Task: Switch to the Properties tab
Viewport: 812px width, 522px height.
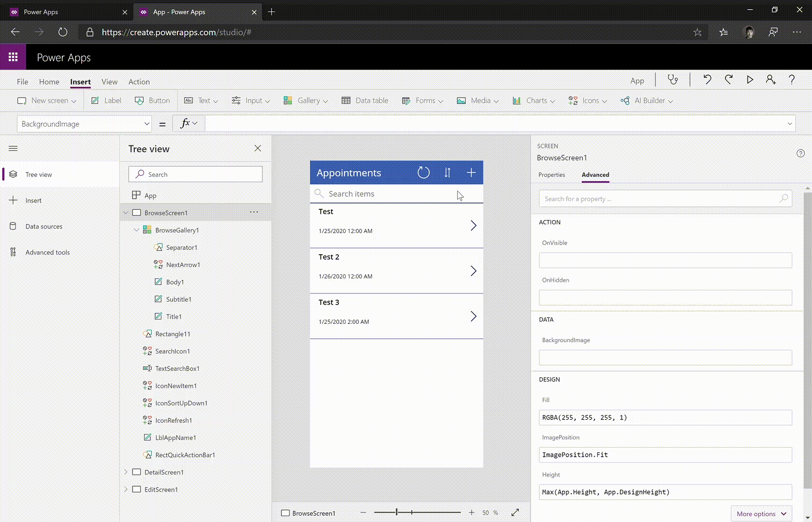Action: click(x=551, y=175)
